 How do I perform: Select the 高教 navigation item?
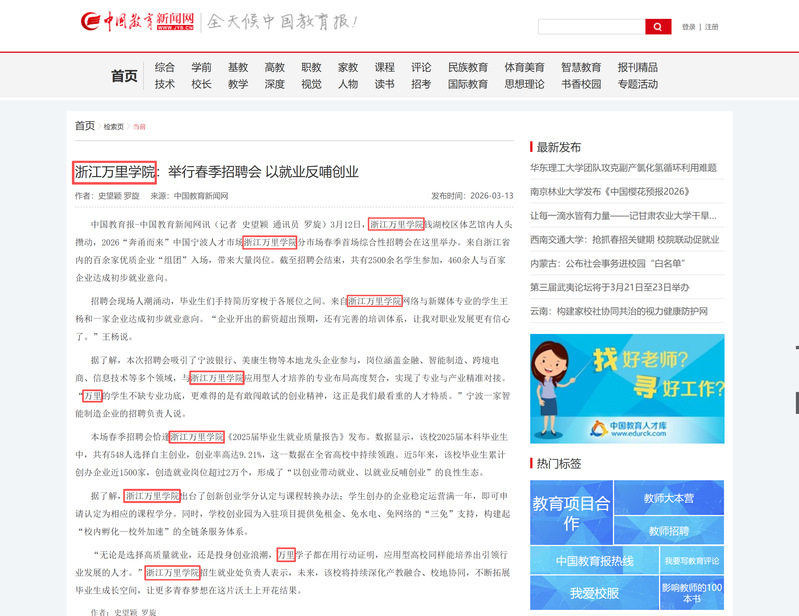point(274,67)
